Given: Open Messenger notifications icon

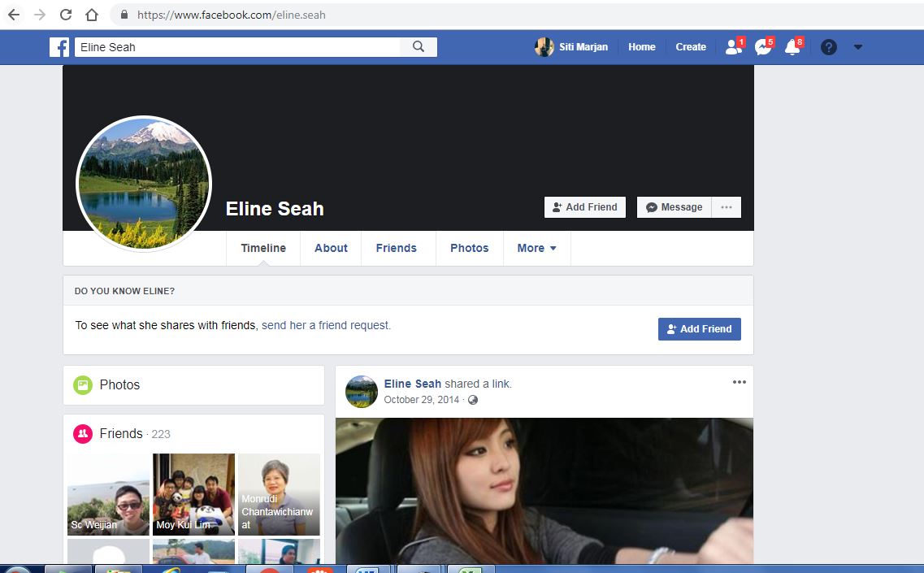Looking at the screenshot, I should tap(764, 46).
